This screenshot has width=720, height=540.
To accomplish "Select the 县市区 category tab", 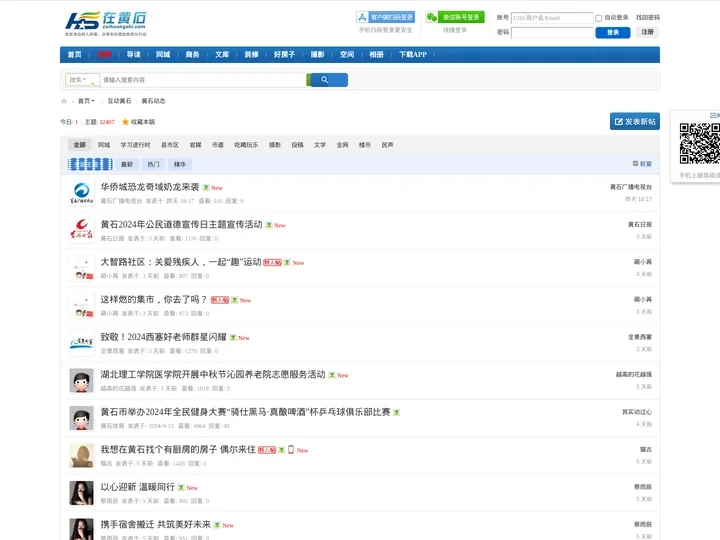I will tap(170, 145).
